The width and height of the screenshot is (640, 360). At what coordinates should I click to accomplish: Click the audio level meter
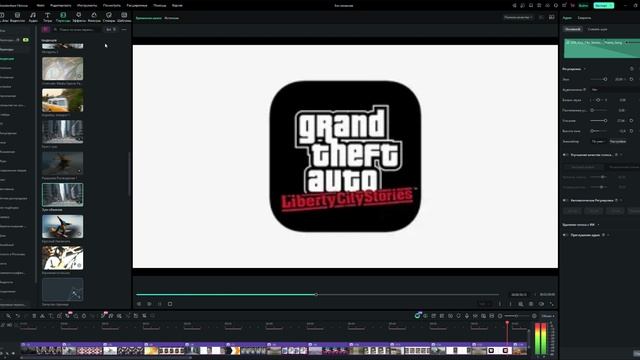(540, 339)
